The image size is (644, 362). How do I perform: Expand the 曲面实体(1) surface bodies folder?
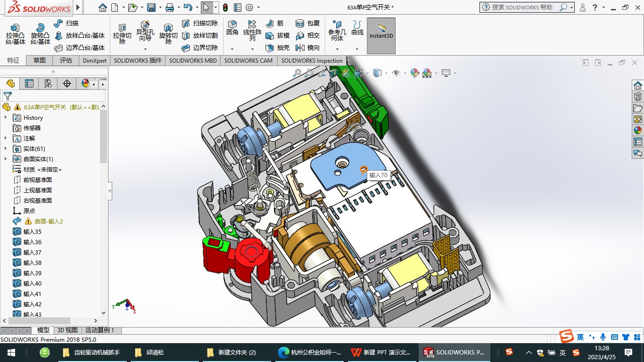point(6,159)
